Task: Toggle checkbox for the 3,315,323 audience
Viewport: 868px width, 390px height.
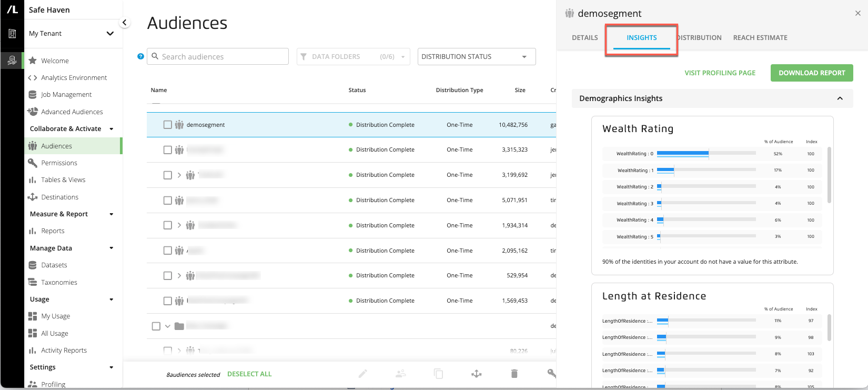Action: pos(167,150)
